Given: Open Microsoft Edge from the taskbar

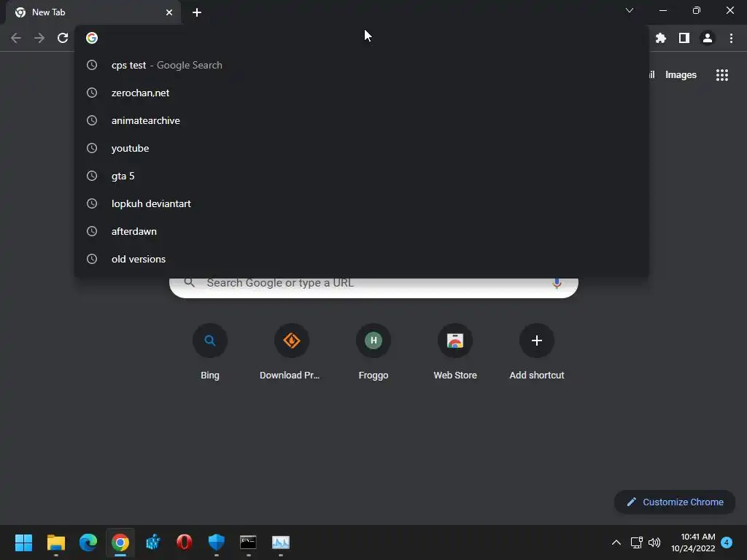Looking at the screenshot, I should (x=88, y=542).
